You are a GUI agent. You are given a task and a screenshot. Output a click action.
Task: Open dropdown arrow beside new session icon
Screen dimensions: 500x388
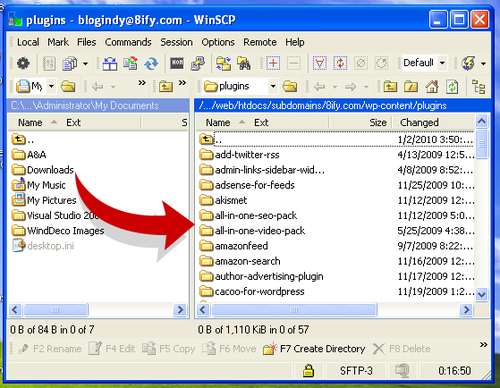tap(483, 63)
